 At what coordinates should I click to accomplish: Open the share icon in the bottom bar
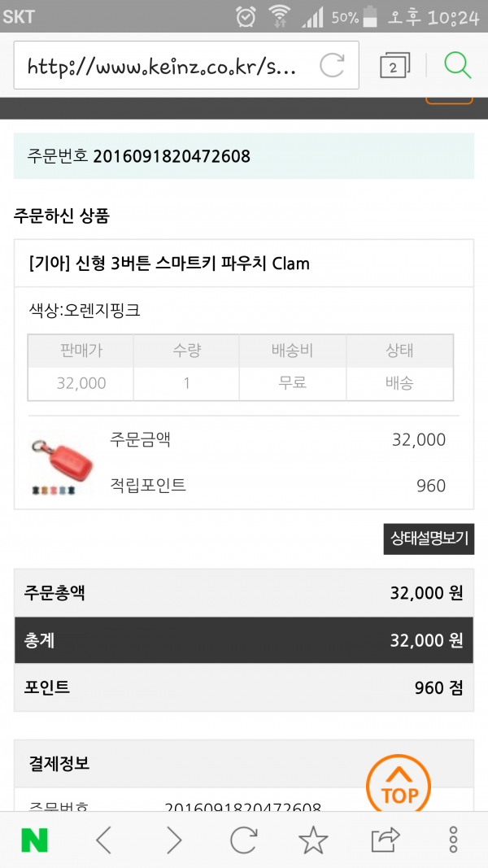tap(385, 840)
